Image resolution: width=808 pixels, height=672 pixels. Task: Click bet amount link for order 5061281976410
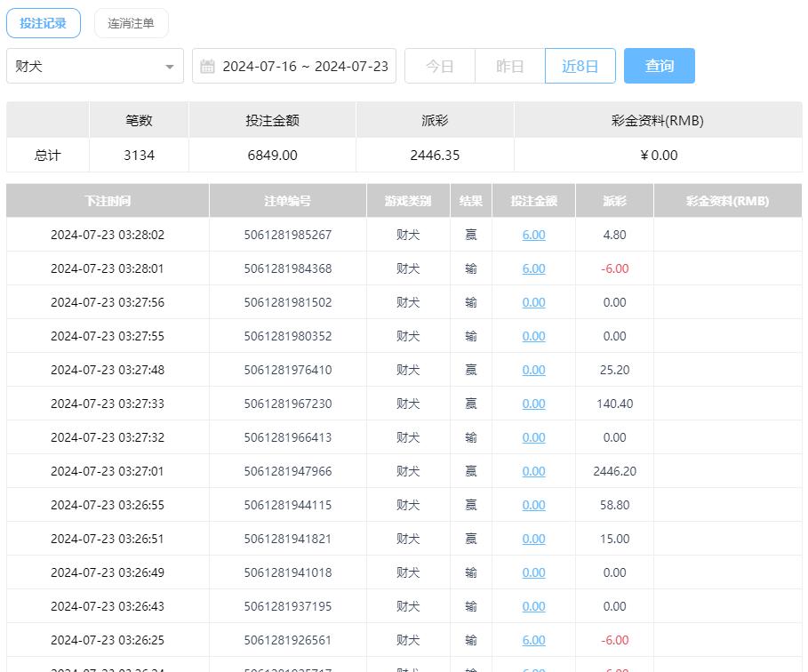(x=533, y=370)
